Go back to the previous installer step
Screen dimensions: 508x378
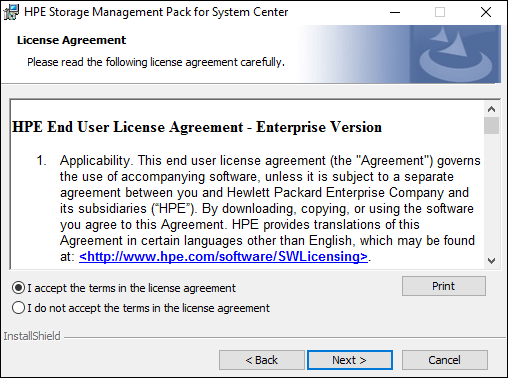pyautogui.click(x=262, y=360)
